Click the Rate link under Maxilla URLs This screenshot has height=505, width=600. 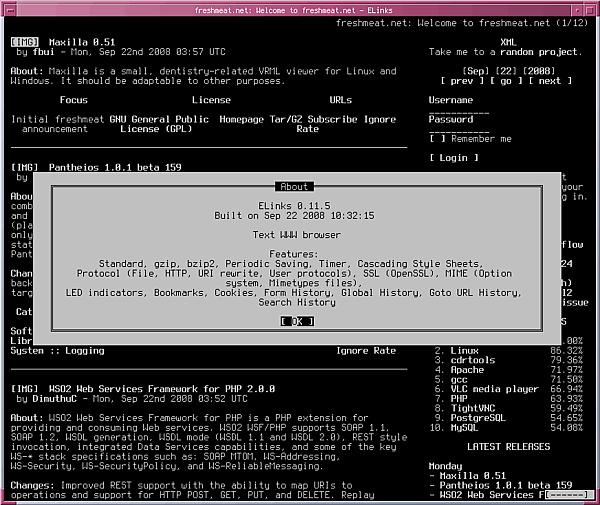click(307, 129)
